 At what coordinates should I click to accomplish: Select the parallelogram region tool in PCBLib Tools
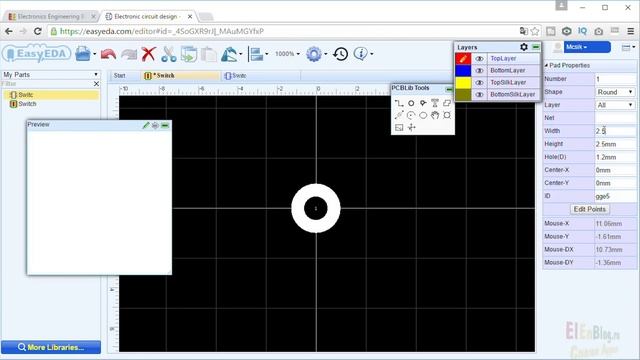point(447,103)
